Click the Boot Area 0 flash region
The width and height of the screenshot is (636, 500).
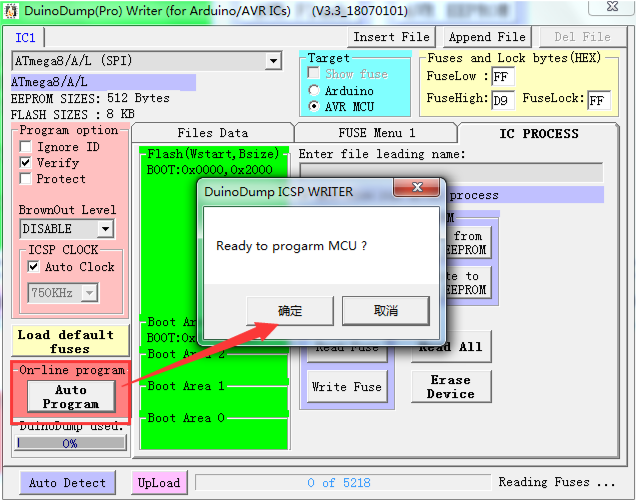(215, 430)
